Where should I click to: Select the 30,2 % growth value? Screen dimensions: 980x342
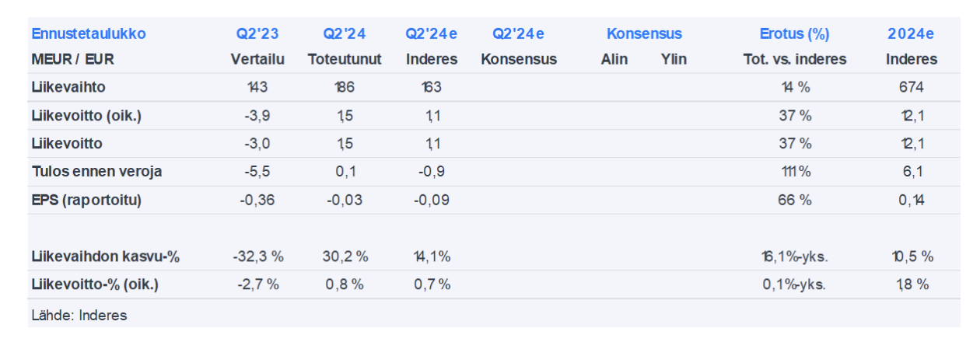345,256
